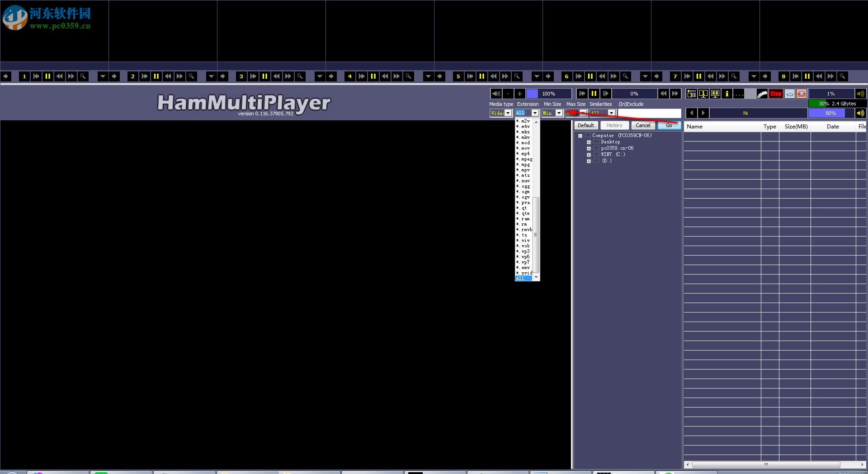Select the player 1 number button

(x=24, y=76)
